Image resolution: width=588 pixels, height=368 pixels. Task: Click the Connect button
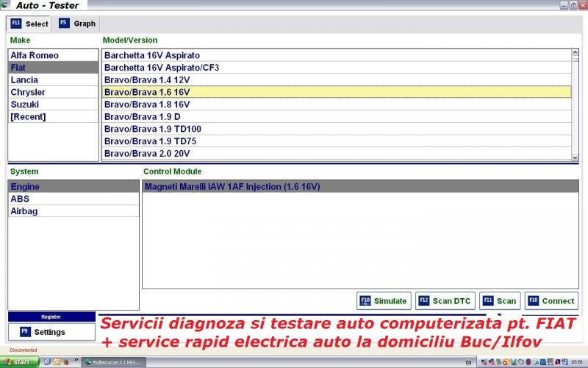click(552, 301)
